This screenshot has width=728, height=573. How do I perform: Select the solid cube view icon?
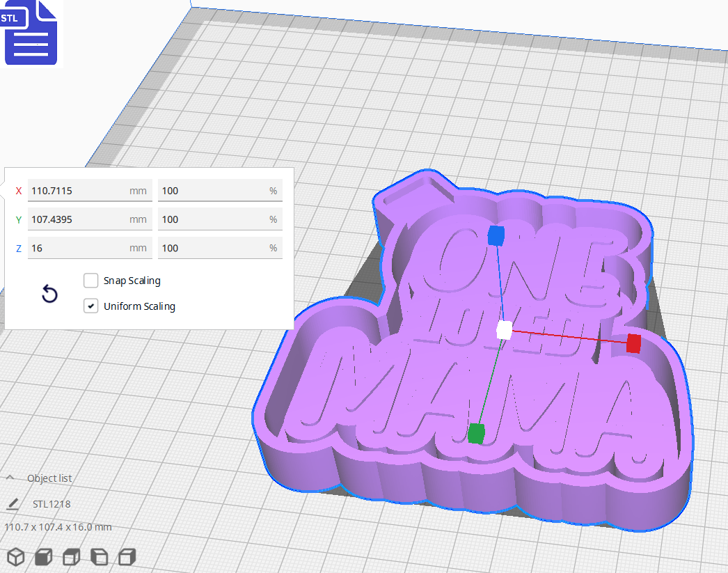[43, 557]
